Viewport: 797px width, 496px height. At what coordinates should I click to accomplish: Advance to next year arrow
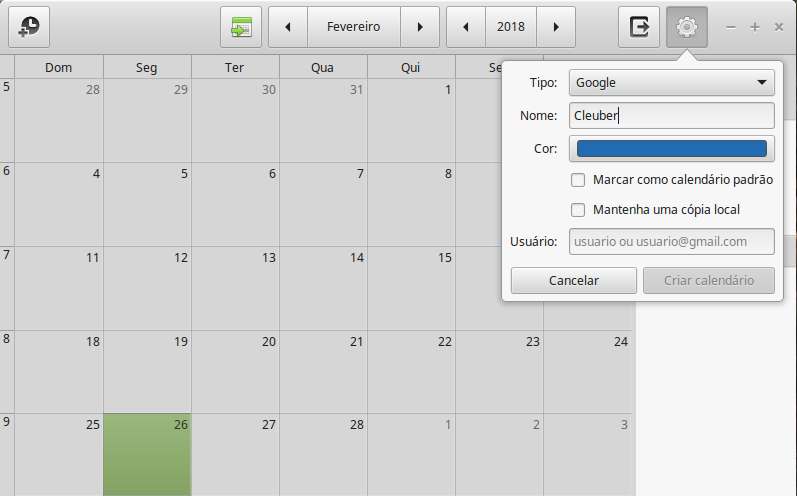(556, 27)
